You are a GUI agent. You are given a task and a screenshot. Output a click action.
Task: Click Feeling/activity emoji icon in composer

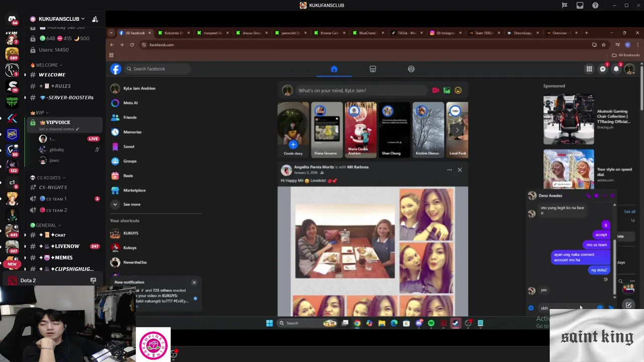(x=458, y=90)
